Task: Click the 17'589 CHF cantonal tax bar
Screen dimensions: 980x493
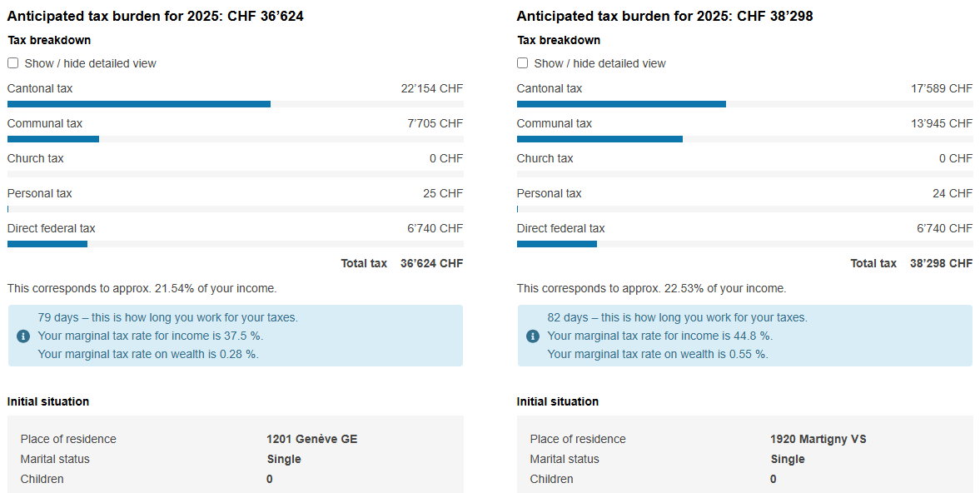Action: coord(621,104)
